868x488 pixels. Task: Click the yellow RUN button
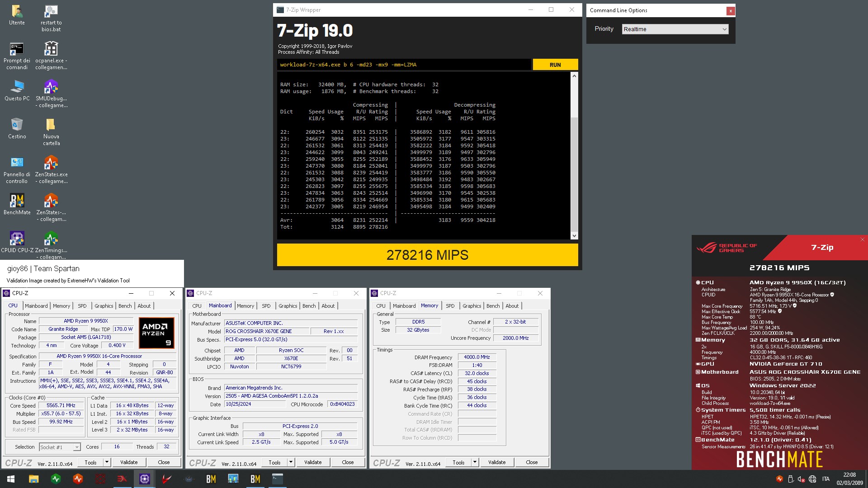[555, 65]
